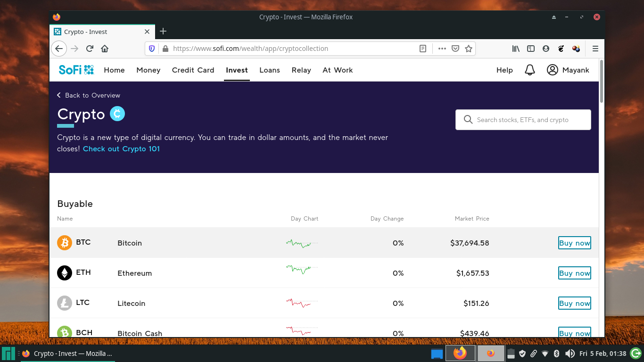Open At Work nav item

(x=338, y=70)
